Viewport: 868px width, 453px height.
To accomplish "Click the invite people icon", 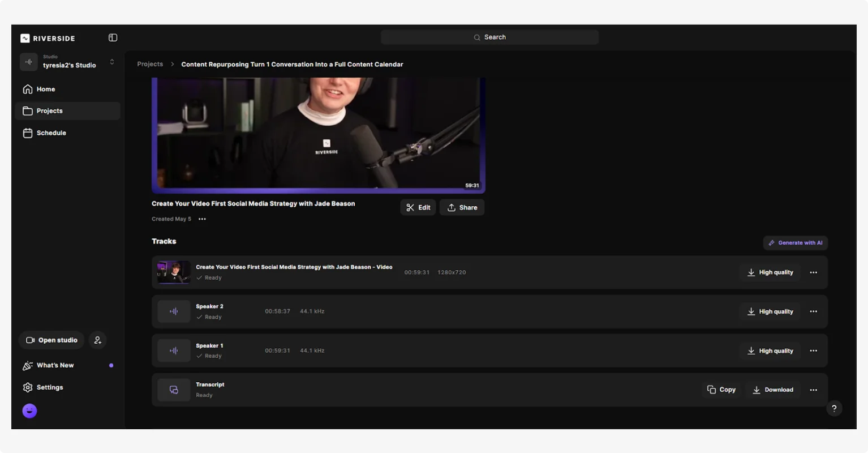I will tap(98, 340).
